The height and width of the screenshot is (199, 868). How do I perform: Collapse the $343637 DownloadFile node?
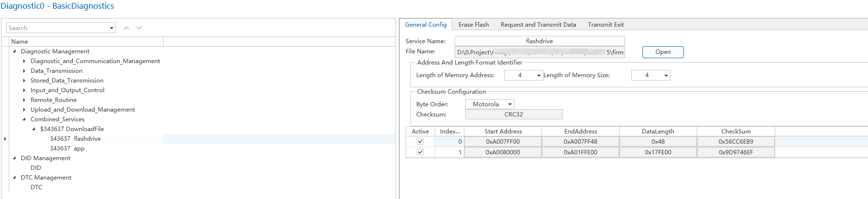tap(33, 129)
